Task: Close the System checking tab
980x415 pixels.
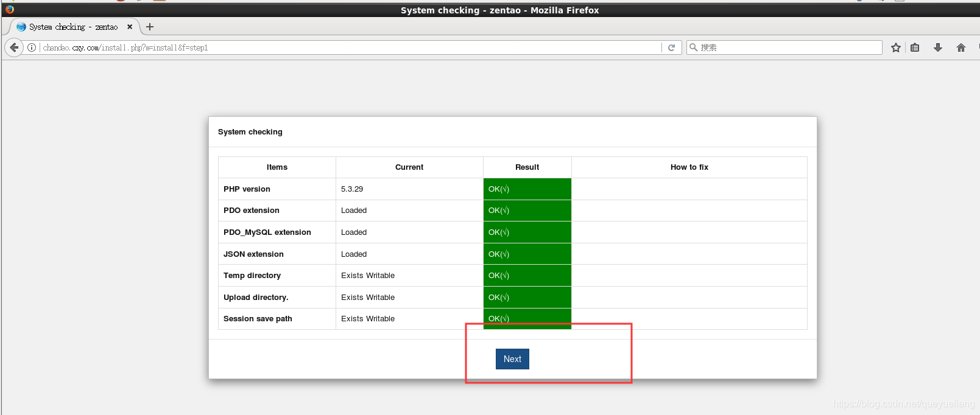Action: [130, 27]
